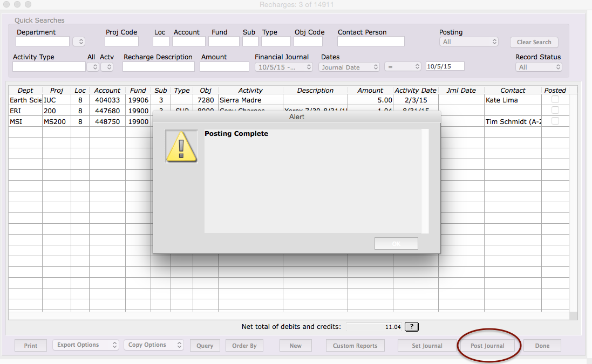Open the Posting dropdown set to All
The width and height of the screenshot is (592, 364).
[468, 42]
